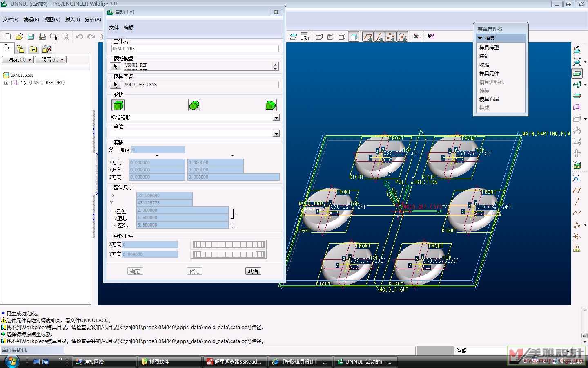This screenshot has height=368, width=588.
Task: Select the custom workpiece shape icon
Action: point(271,105)
